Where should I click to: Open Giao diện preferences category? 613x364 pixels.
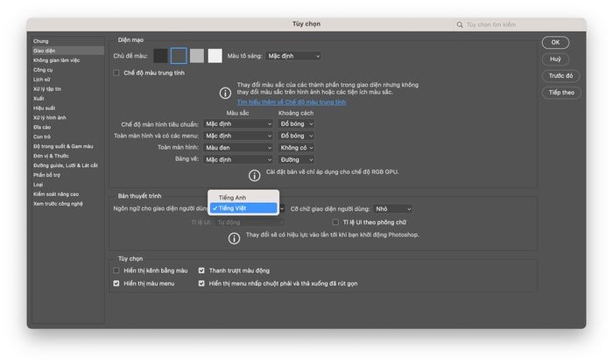68,51
